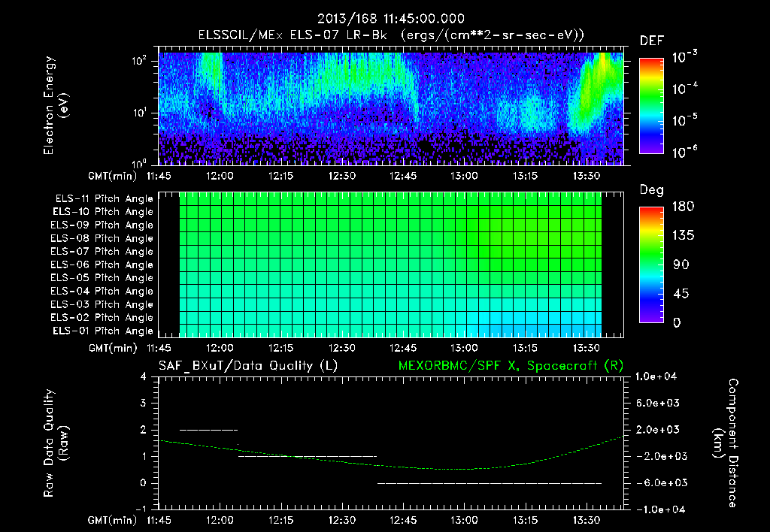
Task: Click the 12:30 tick label under spectrogram
Action: tap(342, 176)
